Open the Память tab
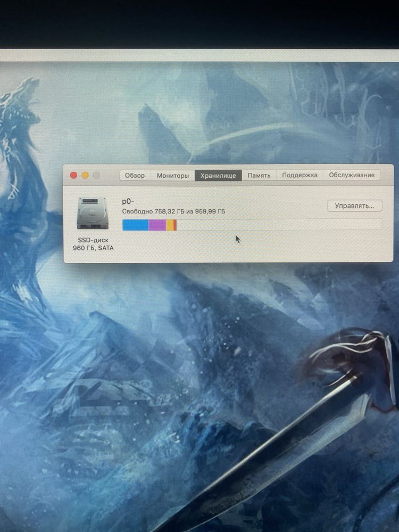 pyautogui.click(x=259, y=176)
